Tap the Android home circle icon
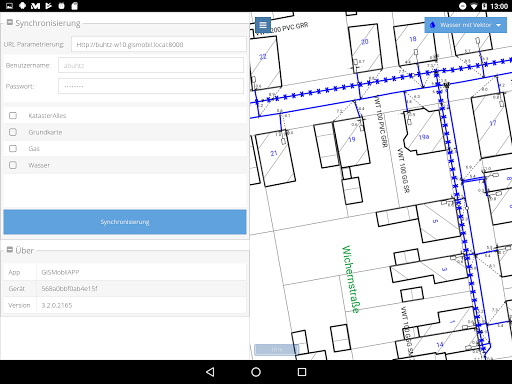This screenshot has width=512, height=384. (x=256, y=372)
